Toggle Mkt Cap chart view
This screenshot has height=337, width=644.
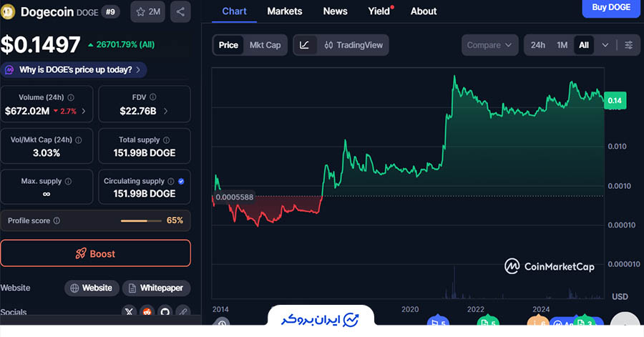[x=265, y=45]
